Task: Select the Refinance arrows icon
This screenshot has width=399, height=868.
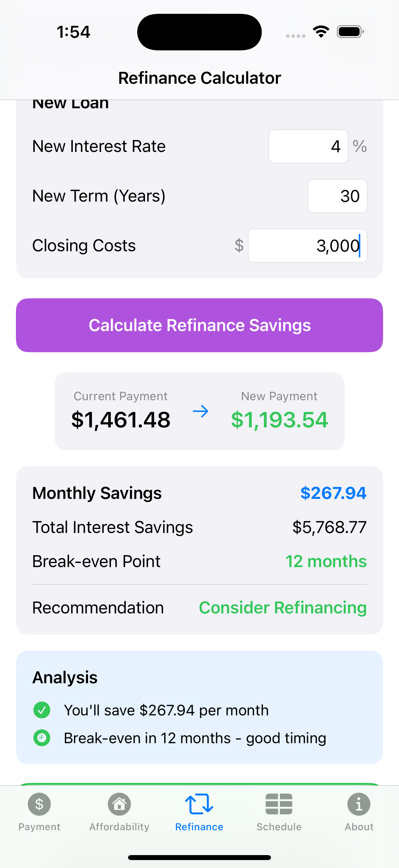Action: pyautogui.click(x=199, y=804)
